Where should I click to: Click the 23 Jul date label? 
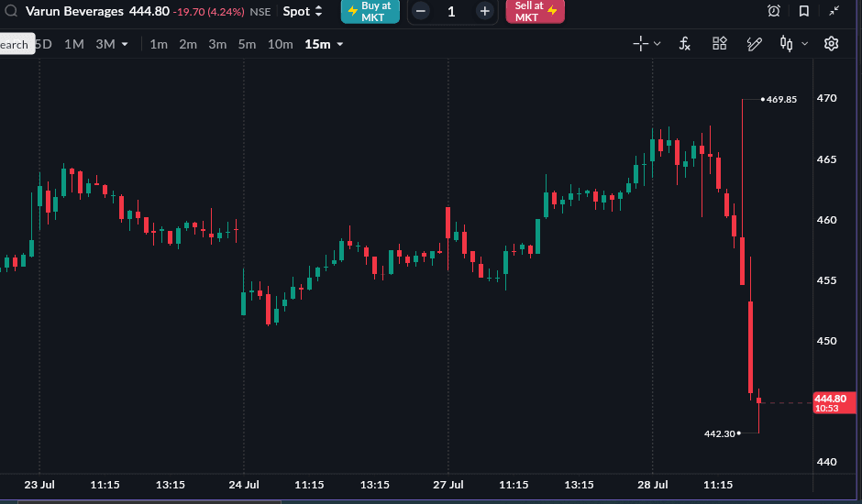pos(39,485)
